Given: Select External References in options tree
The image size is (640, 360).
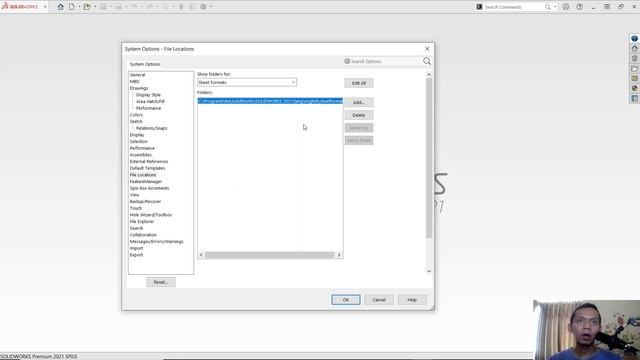Looking at the screenshot, I should [149, 162].
